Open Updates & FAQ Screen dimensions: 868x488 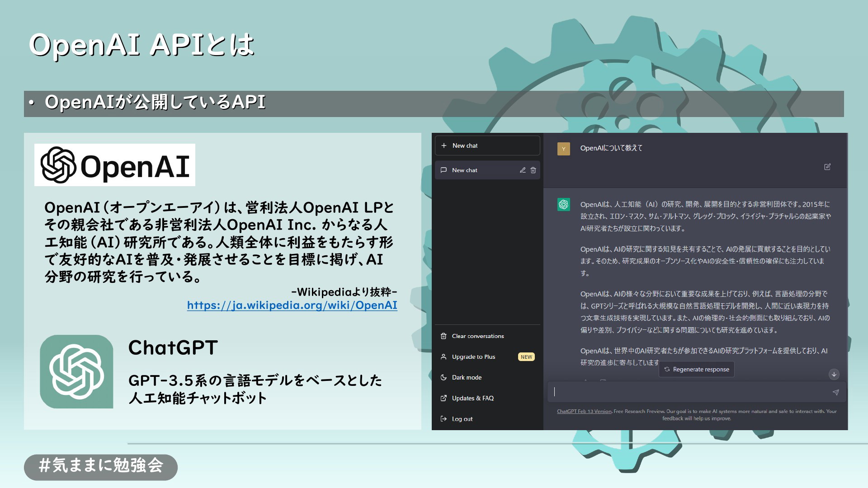(487, 398)
